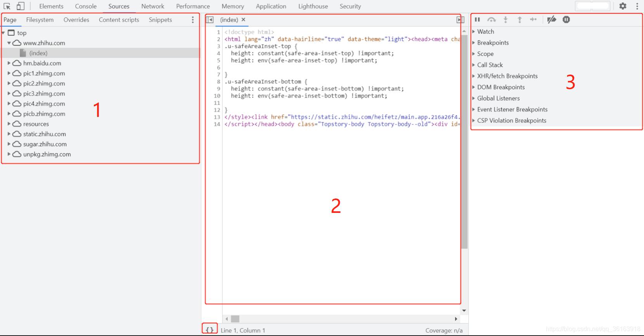Viewport: 644px width, 336px height.
Task: Step out of current function
Action: click(x=519, y=20)
